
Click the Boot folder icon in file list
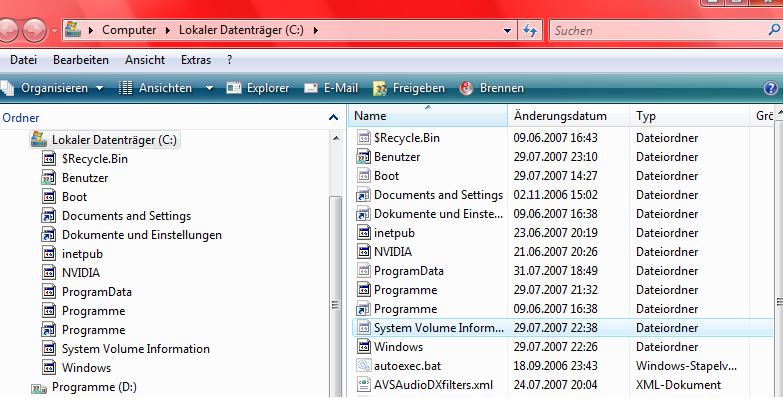364,175
